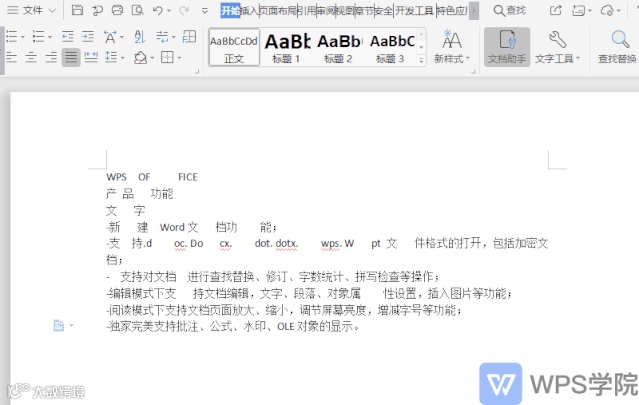This screenshot has height=405, width=639.
Task: Click the text line 产品 功能
Action: coord(140,194)
